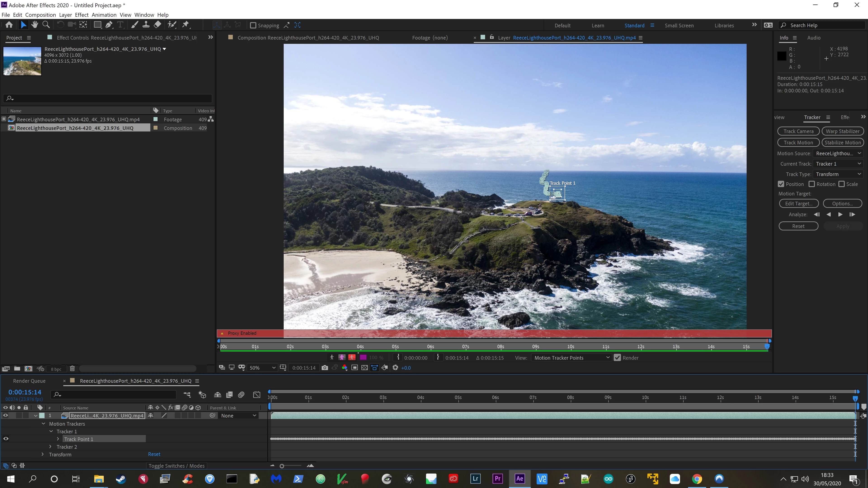868x488 pixels.
Task: Click the Track Camera button
Action: [x=798, y=131]
